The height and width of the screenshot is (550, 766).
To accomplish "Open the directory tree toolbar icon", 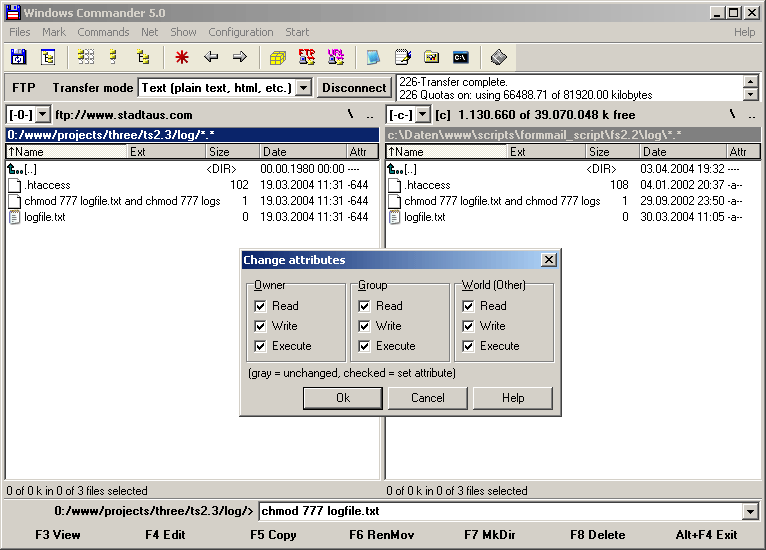I will click(x=48, y=57).
